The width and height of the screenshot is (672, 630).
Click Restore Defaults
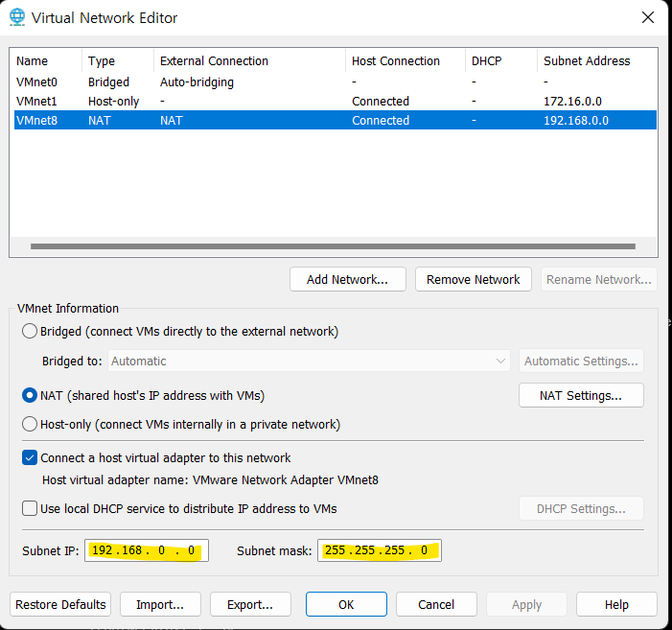click(60, 604)
